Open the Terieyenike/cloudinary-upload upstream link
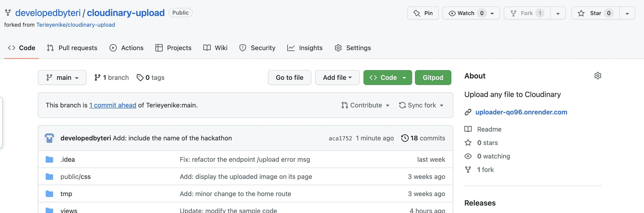Viewport: 644px width, 213px height. pyautogui.click(x=75, y=25)
